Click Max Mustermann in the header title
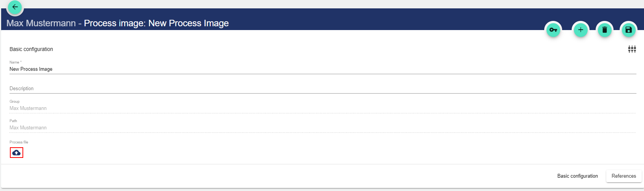Image resolution: width=644 pixels, height=191 pixels. pyautogui.click(x=41, y=23)
